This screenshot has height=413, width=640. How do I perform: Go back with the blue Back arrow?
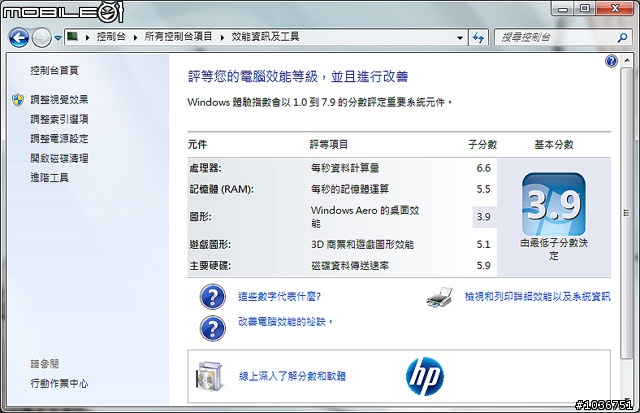pyautogui.click(x=19, y=38)
